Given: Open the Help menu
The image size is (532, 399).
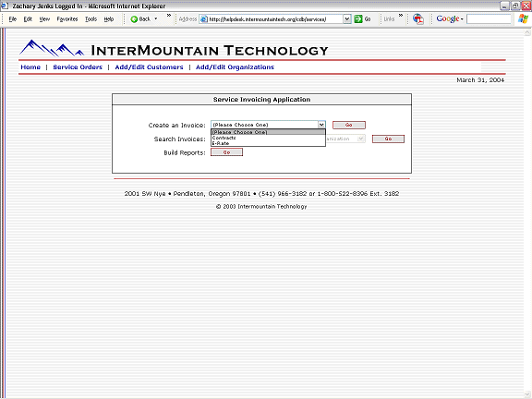Looking at the screenshot, I should click(109, 19).
